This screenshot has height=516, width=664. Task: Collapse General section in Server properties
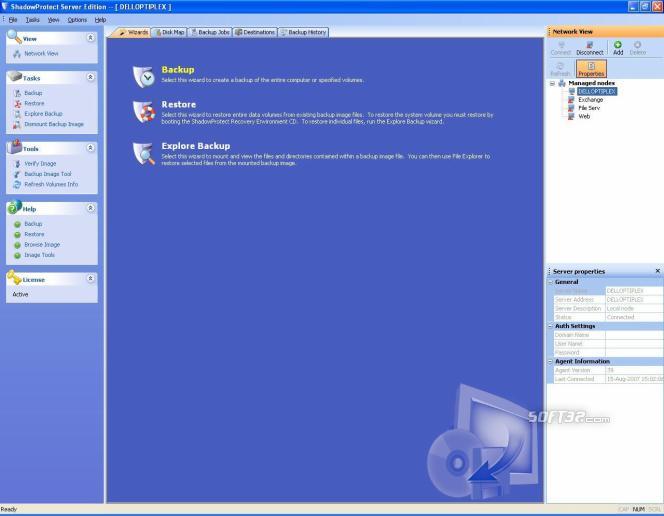(551, 282)
